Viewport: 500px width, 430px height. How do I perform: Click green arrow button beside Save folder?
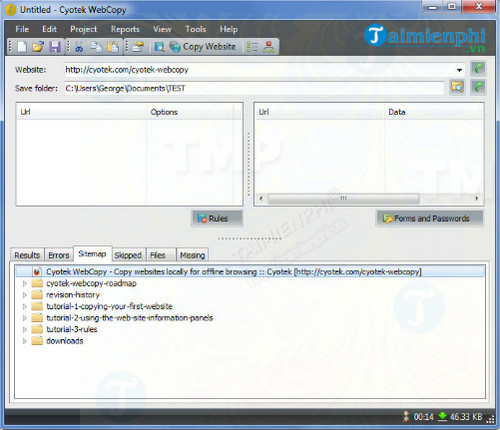478,87
